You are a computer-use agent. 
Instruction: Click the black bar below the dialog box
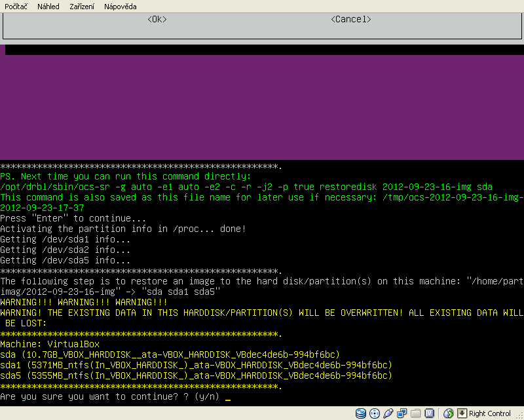click(262, 50)
